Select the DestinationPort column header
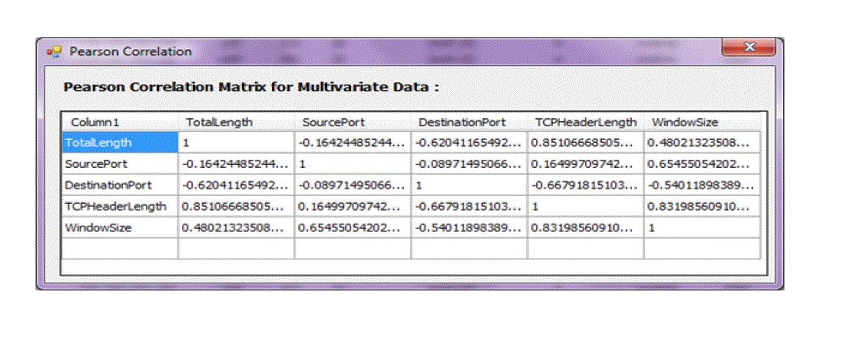The width and height of the screenshot is (868, 343). [x=457, y=122]
